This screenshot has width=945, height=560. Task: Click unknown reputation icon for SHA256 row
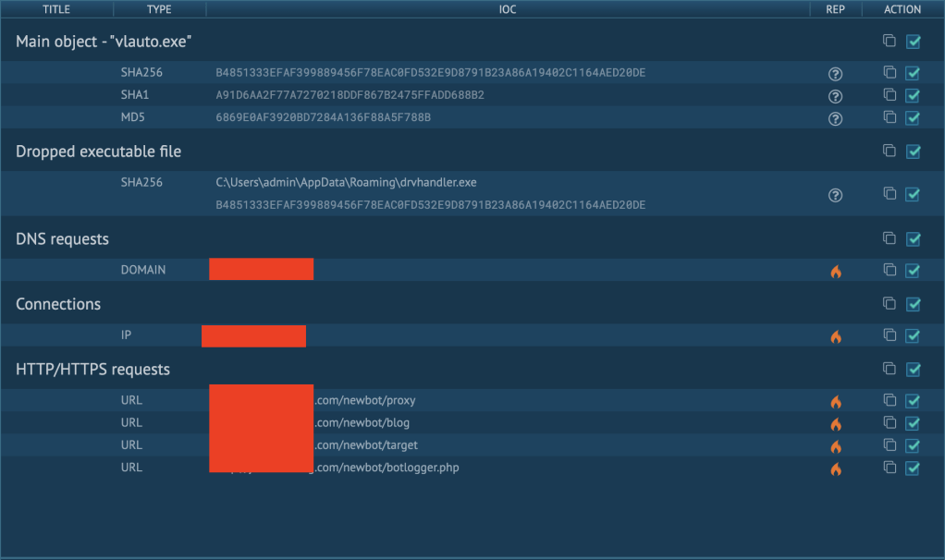click(836, 74)
